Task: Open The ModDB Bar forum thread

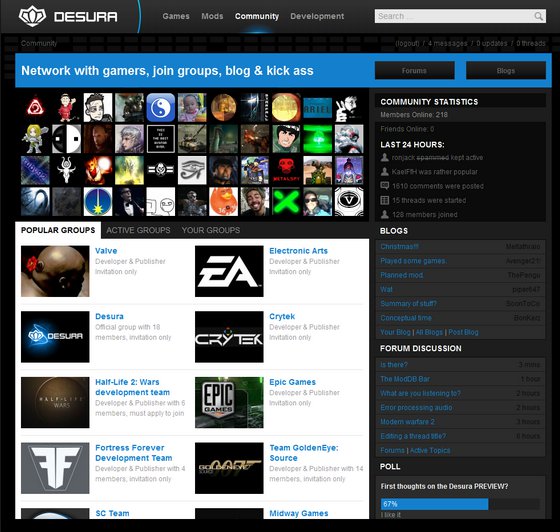Action: 405,379
